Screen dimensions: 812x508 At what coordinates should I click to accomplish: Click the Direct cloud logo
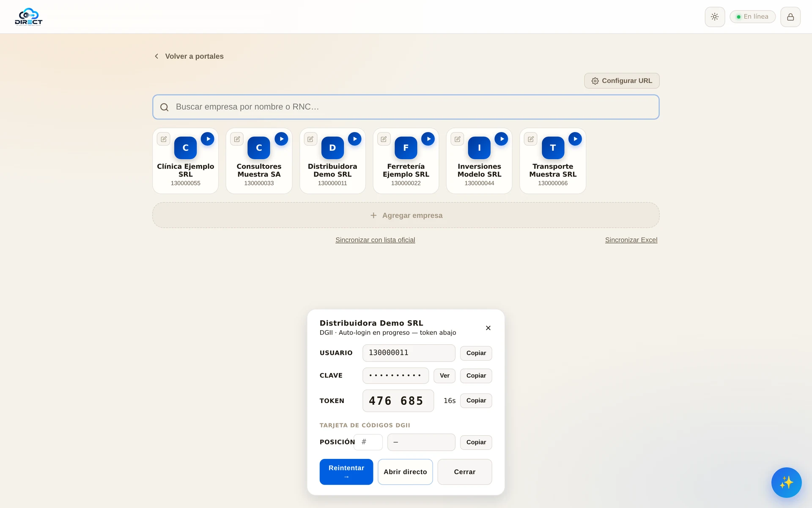29,17
